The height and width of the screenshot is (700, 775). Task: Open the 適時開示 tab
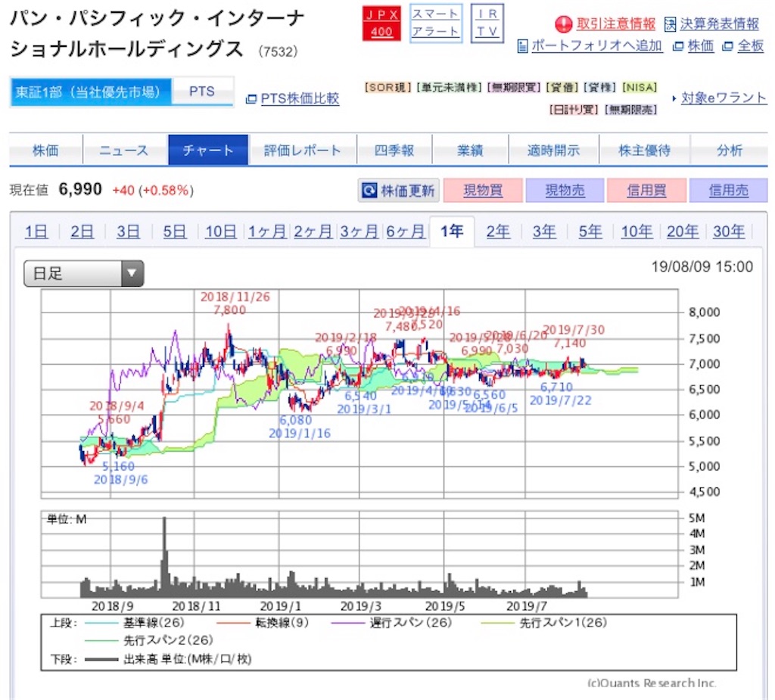click(x=553, y=150)
